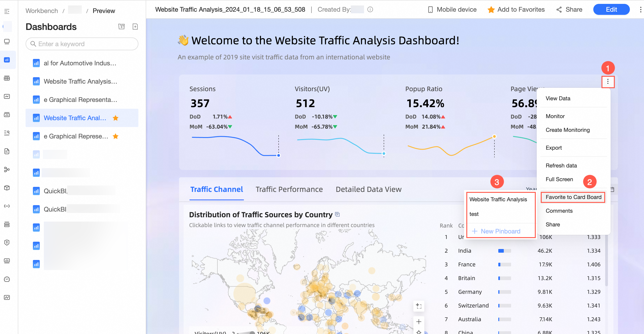
Task: Zoom in on the map with plus icon
Action: tap(419, 322)
